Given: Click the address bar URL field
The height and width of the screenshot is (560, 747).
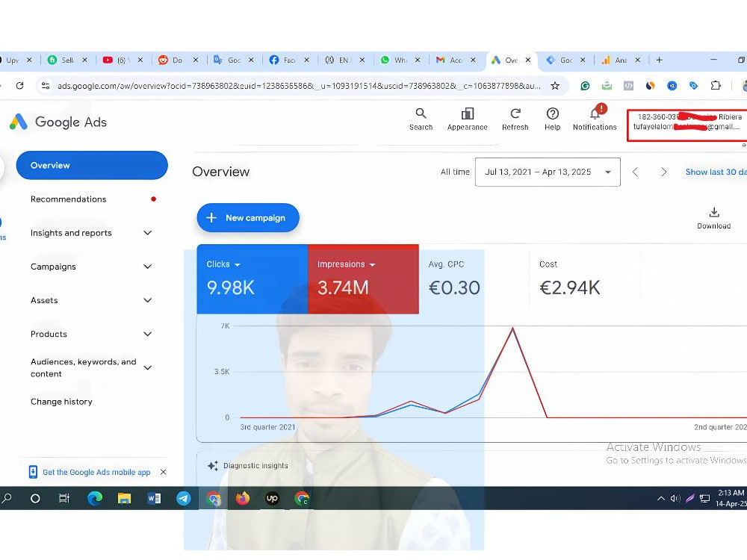Looking at the screenshot, I should click(299, 86).
